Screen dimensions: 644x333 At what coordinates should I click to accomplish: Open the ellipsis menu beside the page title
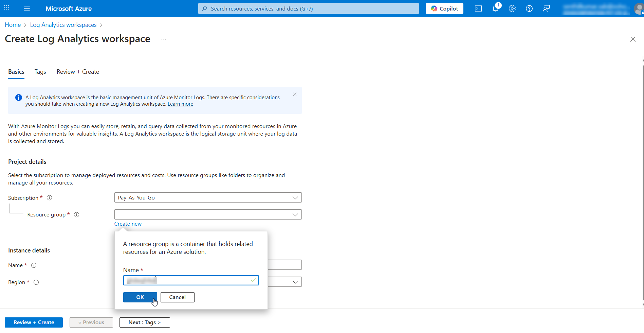(164, 39)
